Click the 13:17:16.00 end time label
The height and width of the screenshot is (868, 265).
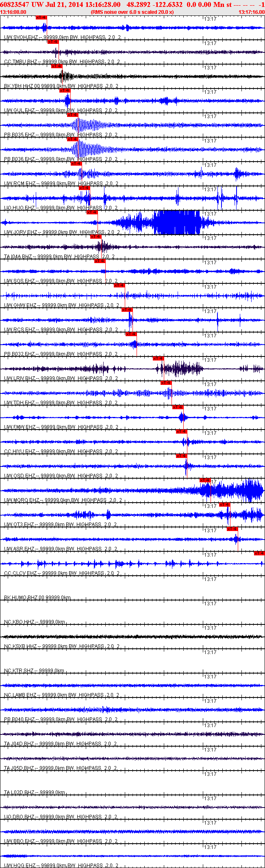pos(252,12)
